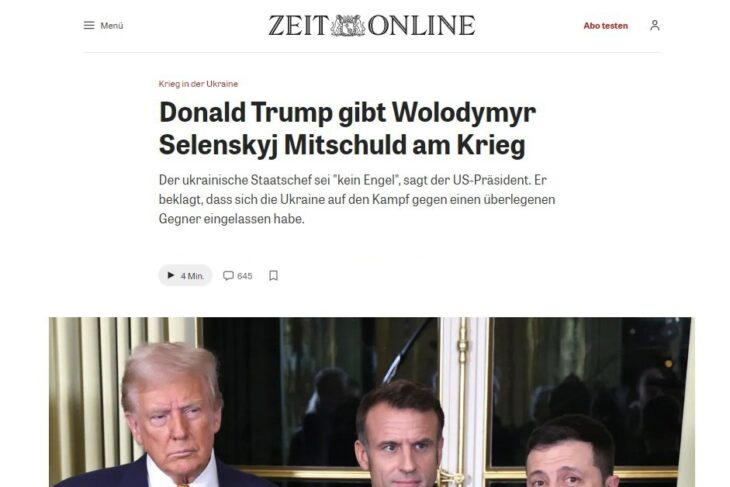Image resolution: width=730 pixels, height=487 pixels.
Task: Open comments via speech bubble icon
Action: [x=228, y=276]
